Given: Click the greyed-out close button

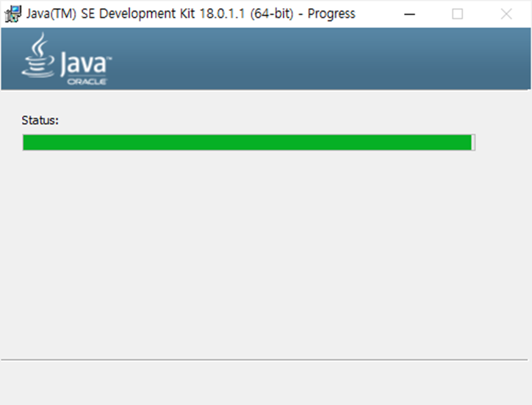Looking at the screenshot, I should click(506, 14).
